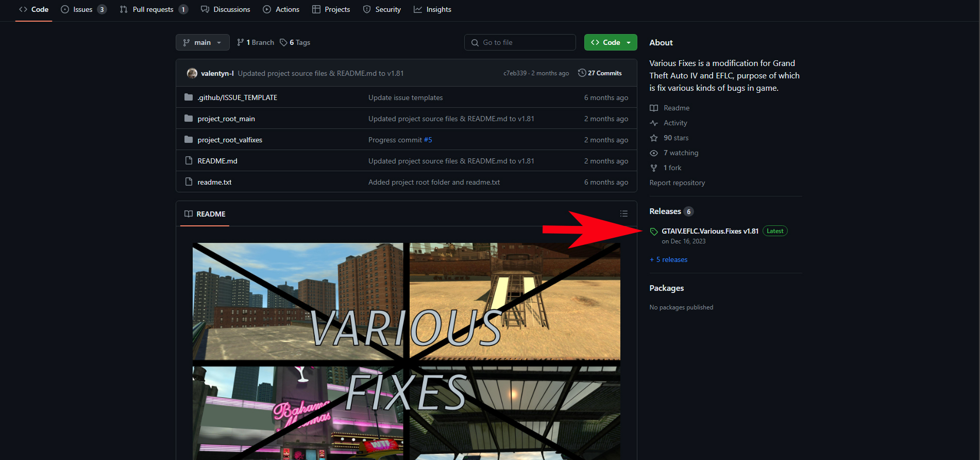The width and height of the screenshot is (980, 460).
Task: Click the README.md file icon
Action: pyautogui.click(x=189, y=161)
